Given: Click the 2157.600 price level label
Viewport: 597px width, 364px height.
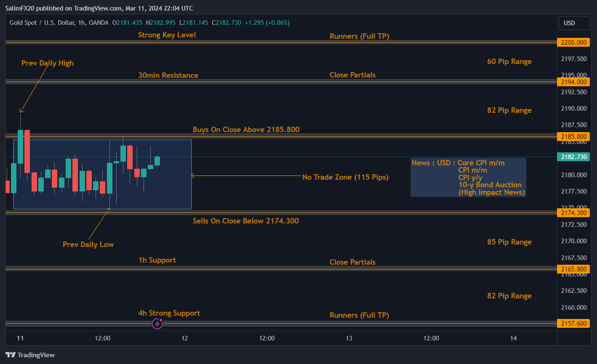Looking at the screenshot, I should pyautogui.click(x=573, y=323).
